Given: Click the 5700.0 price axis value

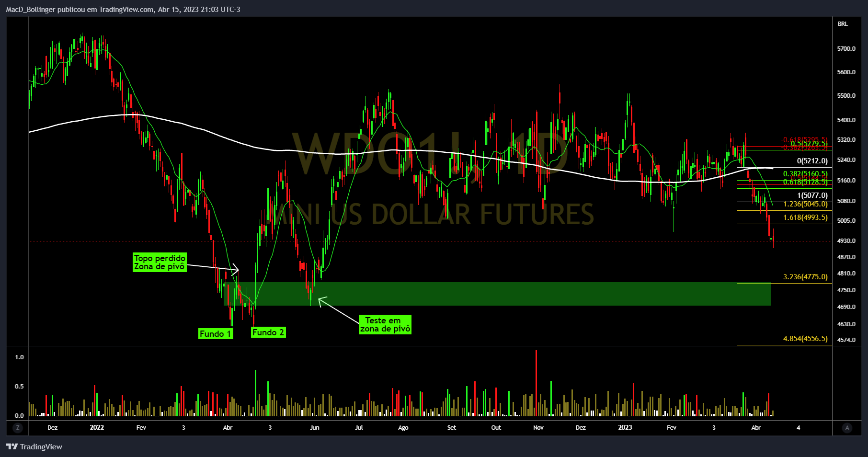Looking at the screenshot, I should pyautogui.click(x=846, y=49).
